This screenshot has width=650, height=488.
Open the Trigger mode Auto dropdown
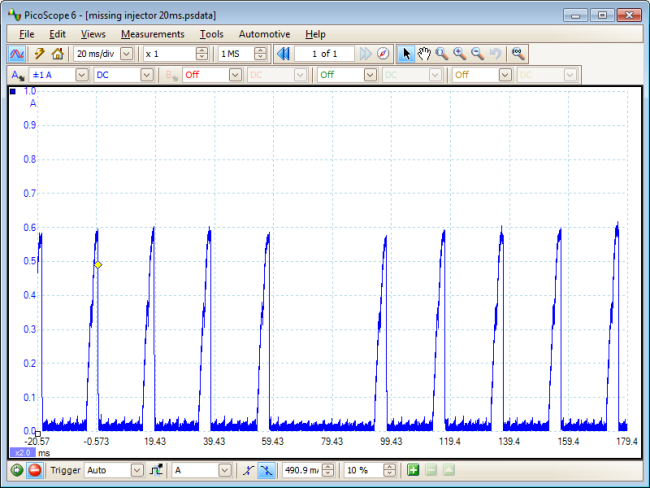[x=136, y=470]
